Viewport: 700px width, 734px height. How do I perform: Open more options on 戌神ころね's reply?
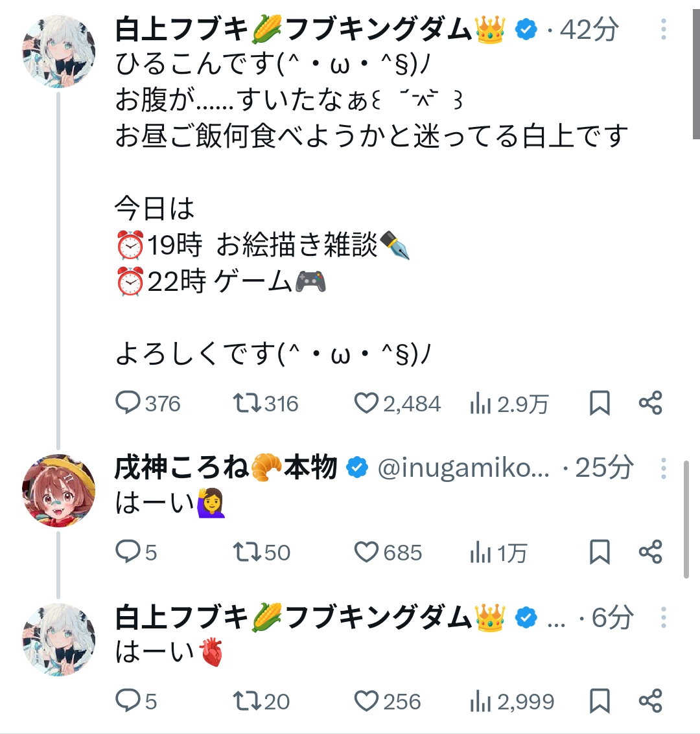[x=664, y=468]
